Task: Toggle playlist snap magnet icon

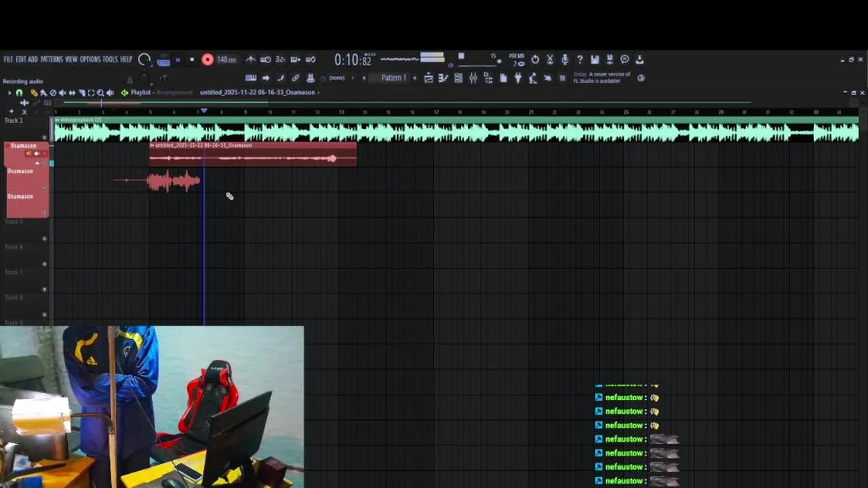Action: click(x=19, y=93)
